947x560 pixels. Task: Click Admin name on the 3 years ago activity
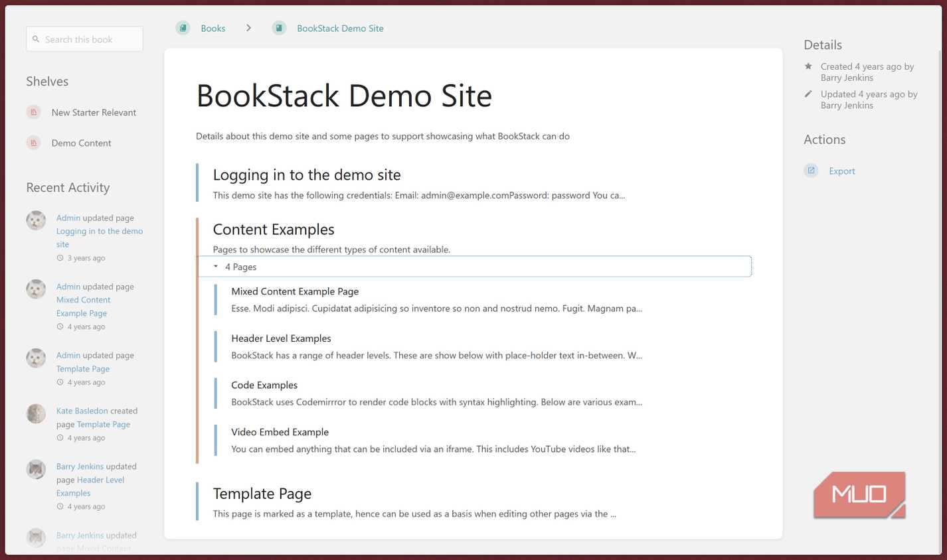pos(68,218)
